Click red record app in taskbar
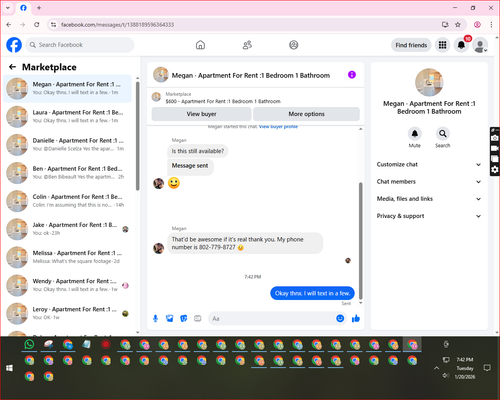Image resolution: width=500 pixels, height=400 pixels. (106, 344)
